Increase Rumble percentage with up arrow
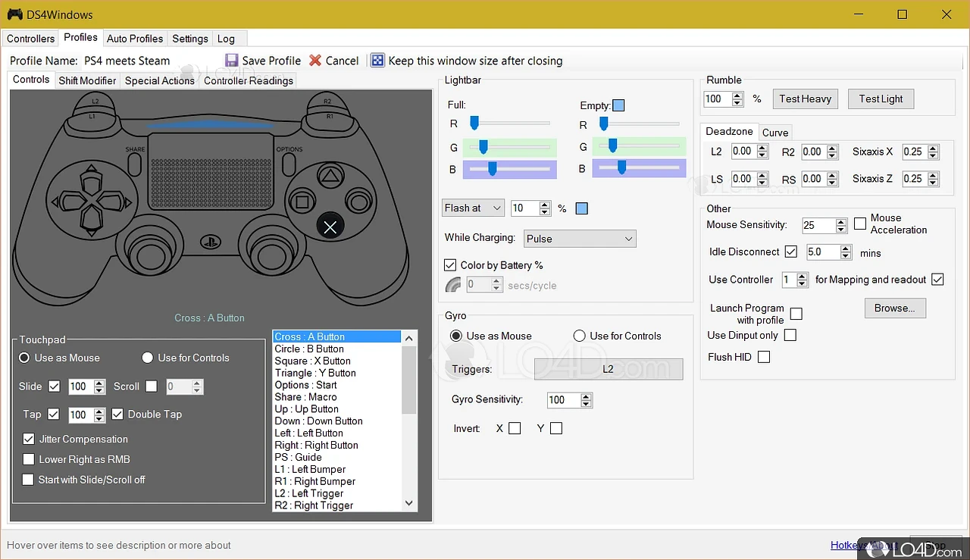This screenshot has width=970, height=560. (737, 95)
